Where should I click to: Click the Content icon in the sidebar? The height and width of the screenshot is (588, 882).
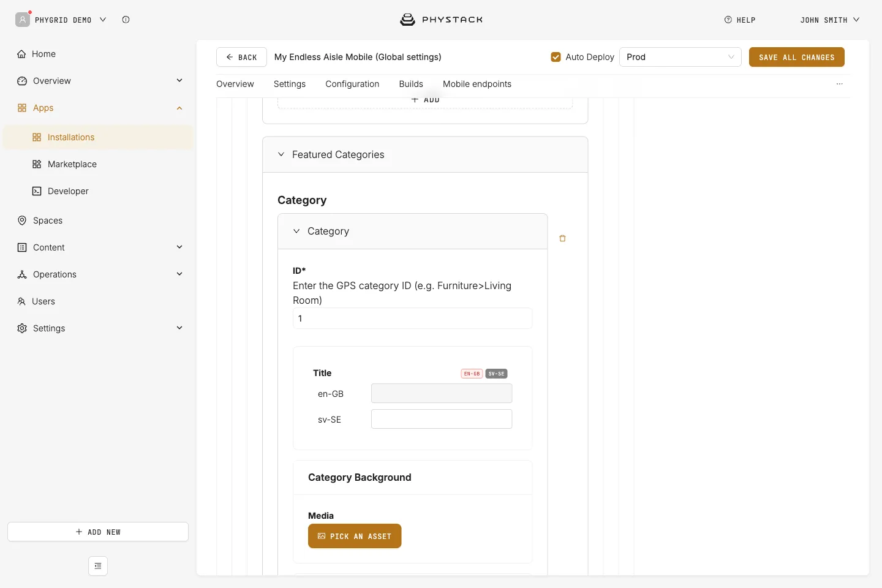[x=22, y=247]
